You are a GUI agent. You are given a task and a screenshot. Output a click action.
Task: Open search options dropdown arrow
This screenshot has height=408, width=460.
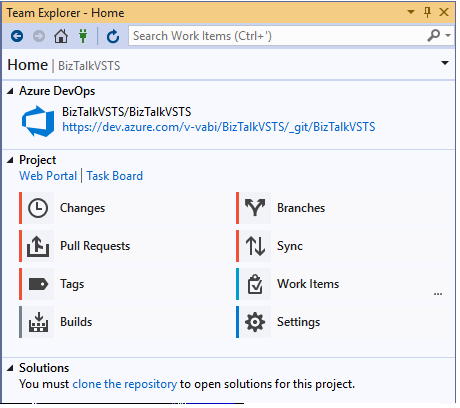pos(448,35)
